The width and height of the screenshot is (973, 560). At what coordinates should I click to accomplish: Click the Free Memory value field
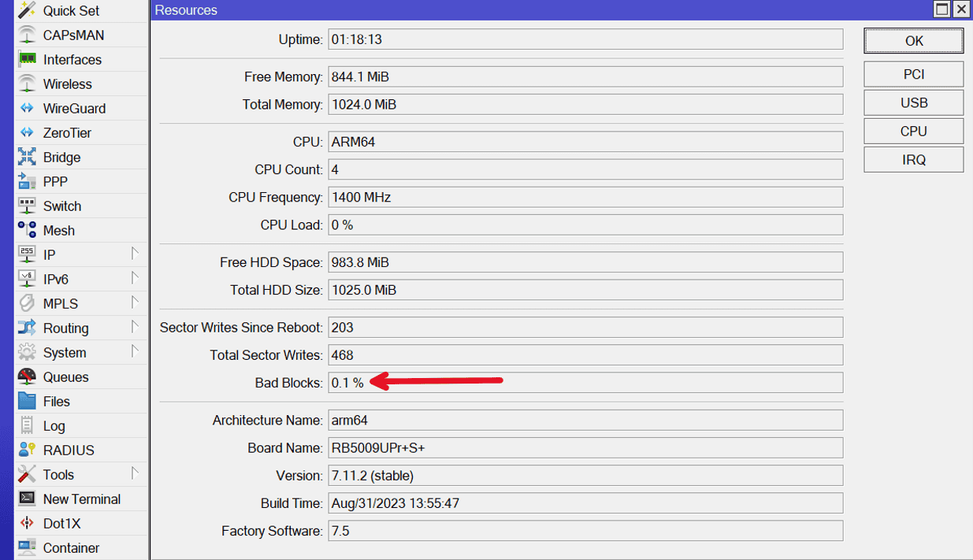[x=585, y=77]
